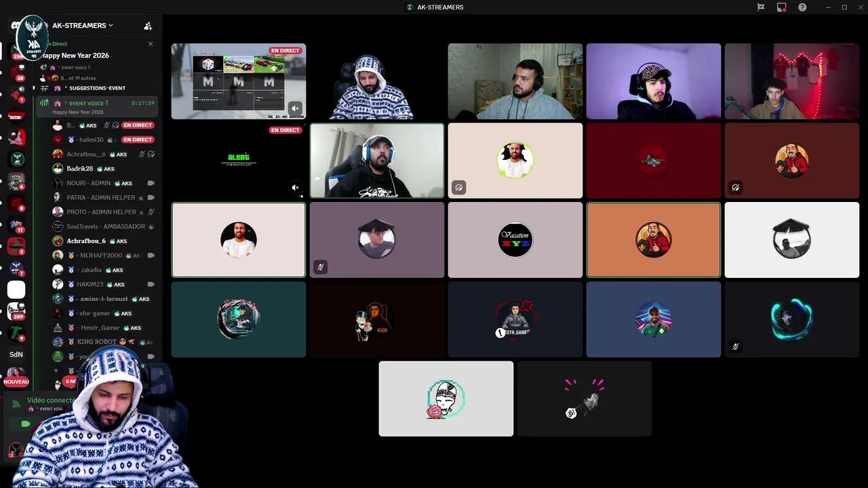Screen dimensions: 868x488
Task: Open the server icon with badge 9
Action: point(16,333)
